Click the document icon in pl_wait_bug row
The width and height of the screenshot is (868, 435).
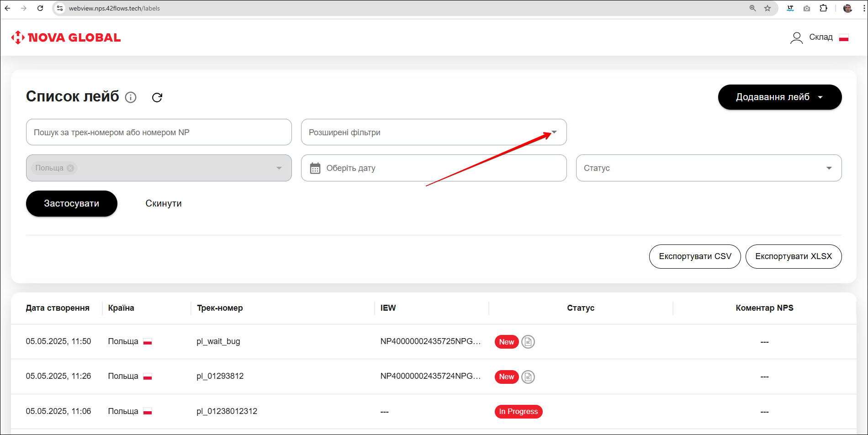click(528, 342)
